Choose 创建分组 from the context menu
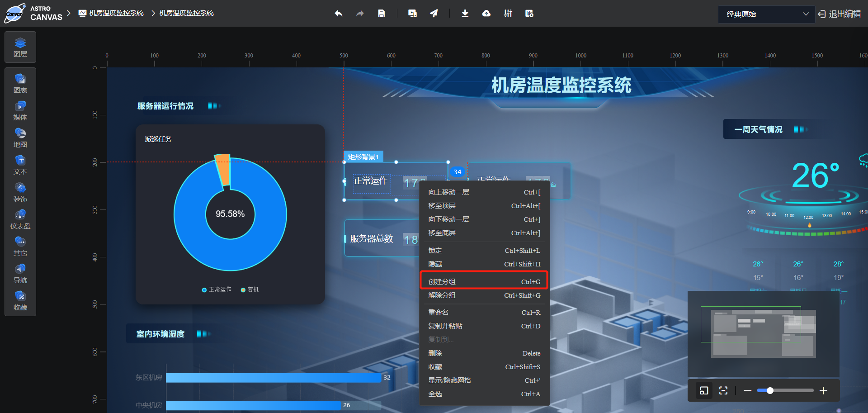The image size is (868, 413). click(x=483, y=280)
